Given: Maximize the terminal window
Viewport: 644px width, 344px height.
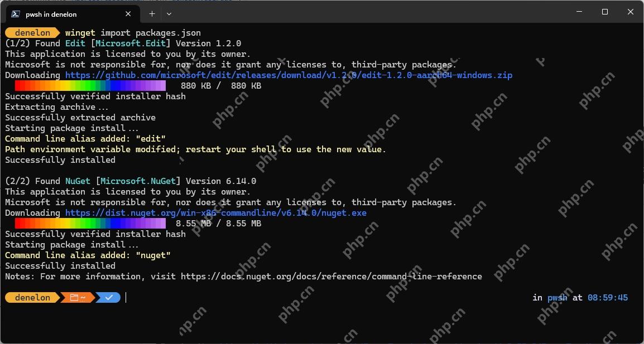Looking at the screenshot, I should 604,12.
